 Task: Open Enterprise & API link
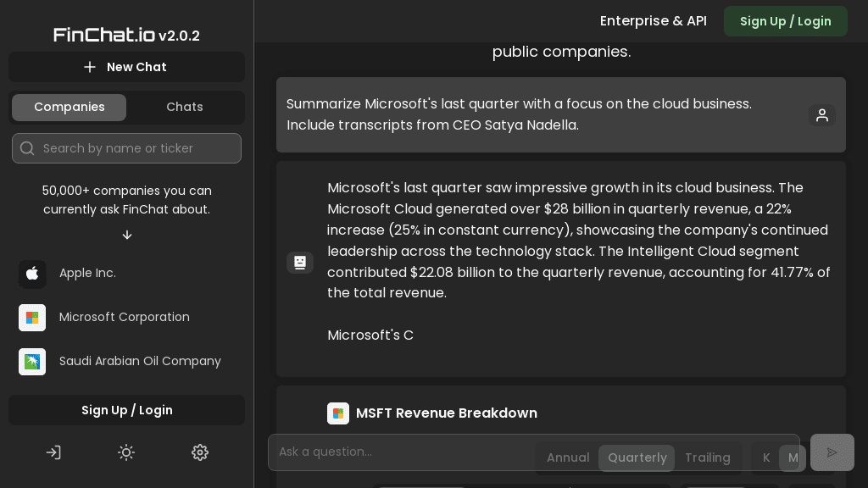(653, 21)
